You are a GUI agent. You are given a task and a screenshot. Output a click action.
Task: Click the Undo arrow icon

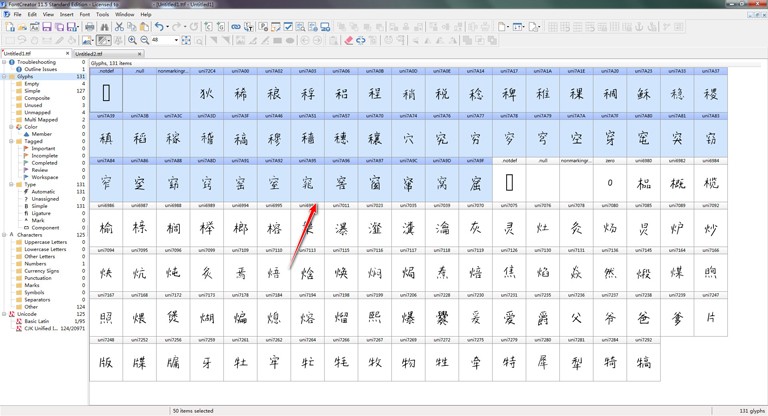(159, 27)
